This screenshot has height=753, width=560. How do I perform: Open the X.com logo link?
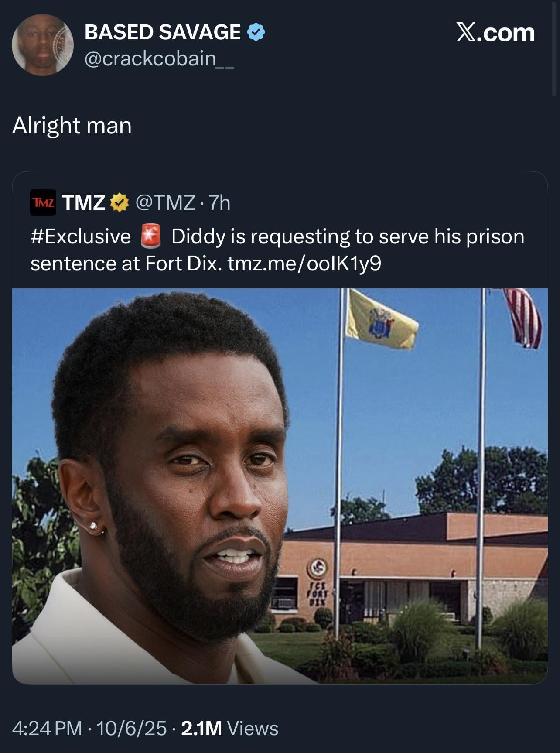click(495, 33)
